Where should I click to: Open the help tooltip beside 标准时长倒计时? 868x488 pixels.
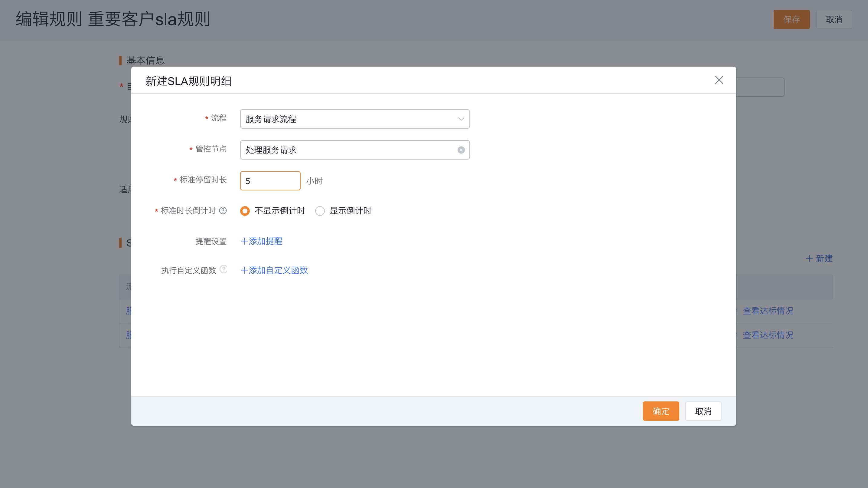pos(223,210)
